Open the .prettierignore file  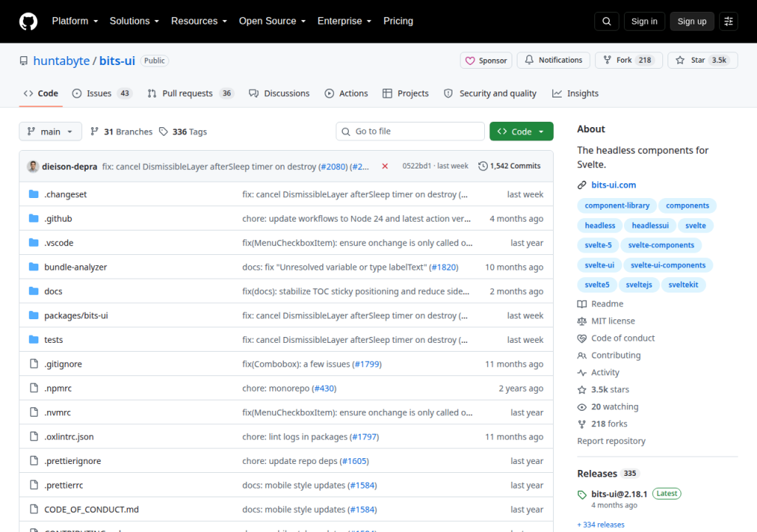tap(72, 460)
